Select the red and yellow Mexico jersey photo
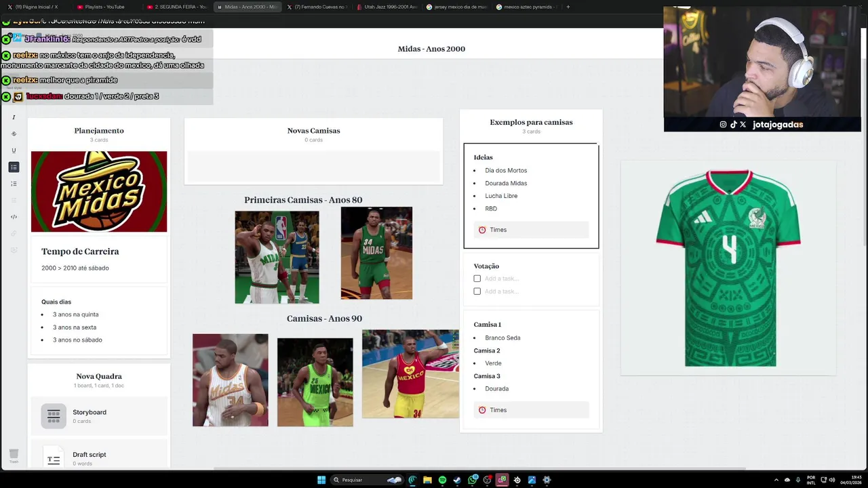This screenshot has height=488, width=868. pyautogui.click(x=410, y=373)
